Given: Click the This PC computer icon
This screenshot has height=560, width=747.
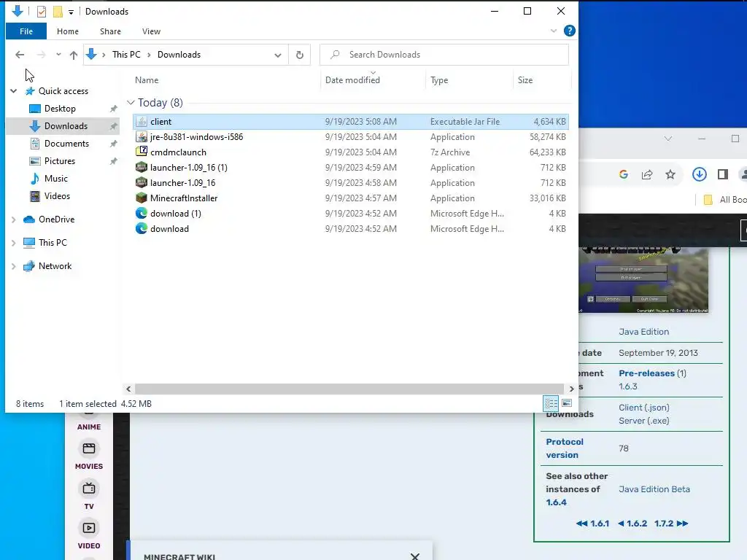Looking at the screenshot, I should pyautogui.click(x=29, y=243).
